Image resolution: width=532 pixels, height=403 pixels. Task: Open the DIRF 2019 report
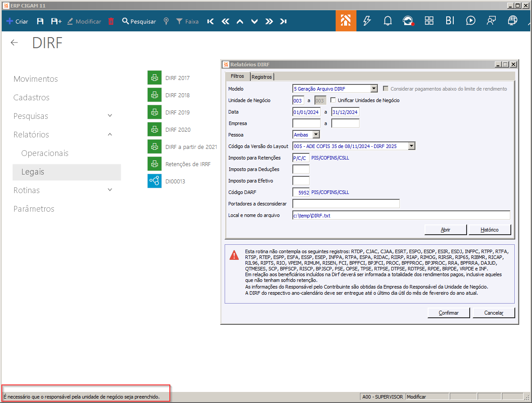pos(169,112)
